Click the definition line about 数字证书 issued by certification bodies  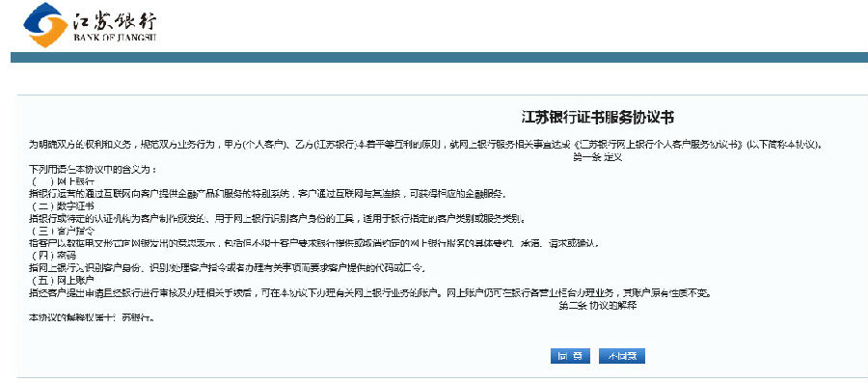click(x=278, y=219)
